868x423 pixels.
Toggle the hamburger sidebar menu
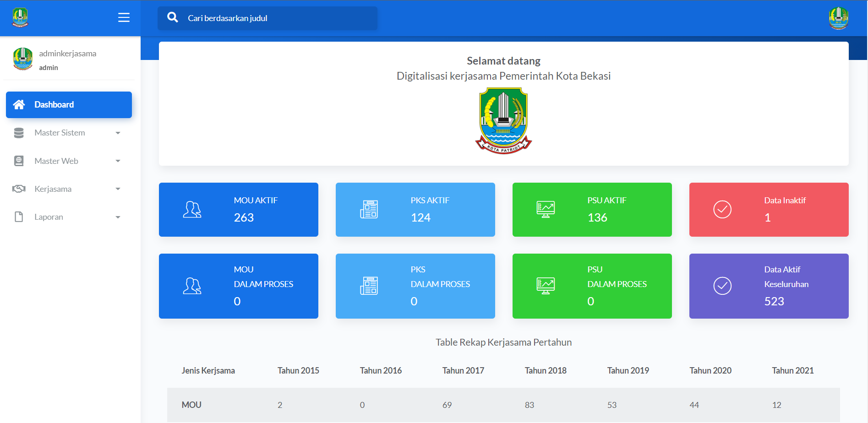(x=124, y=17)
